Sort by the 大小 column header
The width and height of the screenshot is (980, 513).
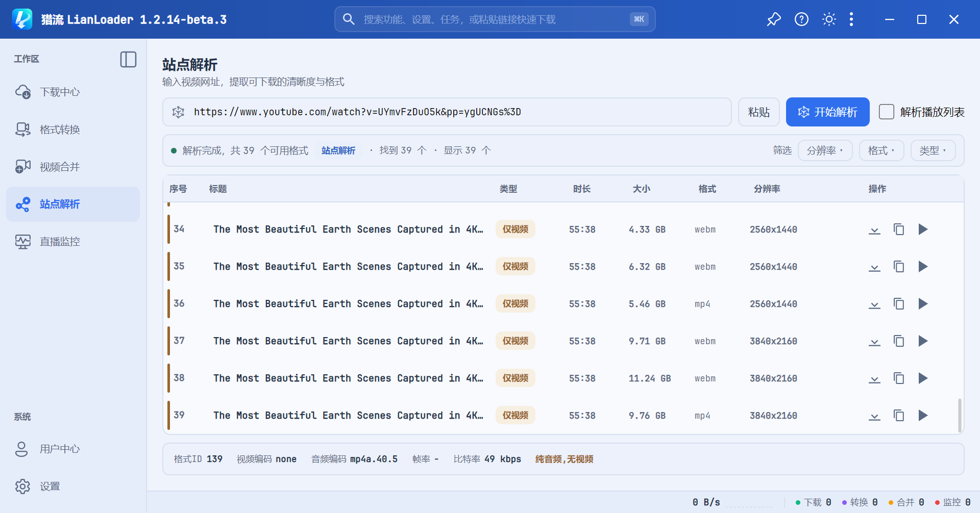click(641, 189)
